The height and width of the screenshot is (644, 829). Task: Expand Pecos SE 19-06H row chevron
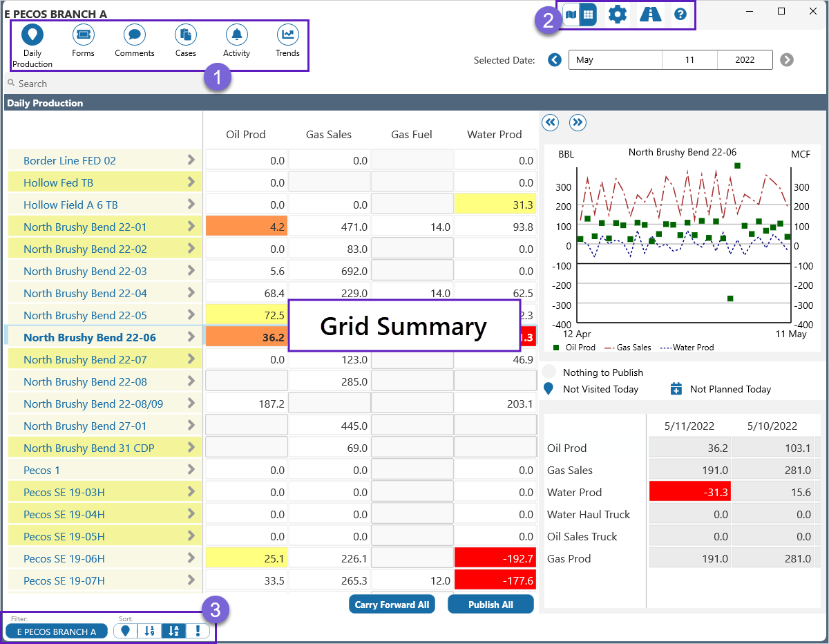tap(191, 558)
